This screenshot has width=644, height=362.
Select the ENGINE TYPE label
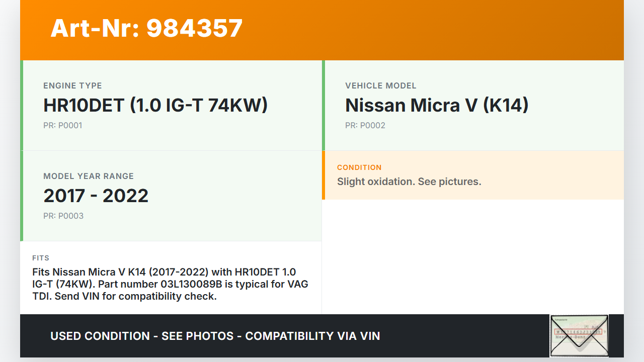72,85
